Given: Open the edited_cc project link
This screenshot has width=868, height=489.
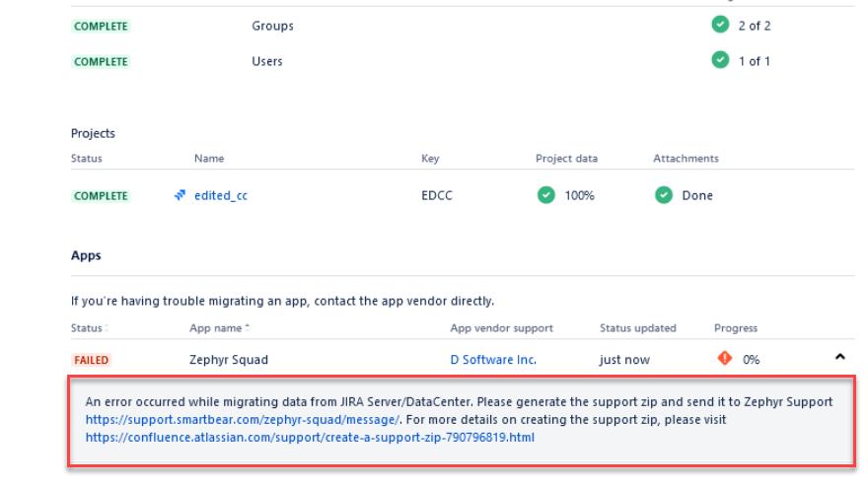Looking at the screenshot, I should pyautogui.click(x=220, y=195).
